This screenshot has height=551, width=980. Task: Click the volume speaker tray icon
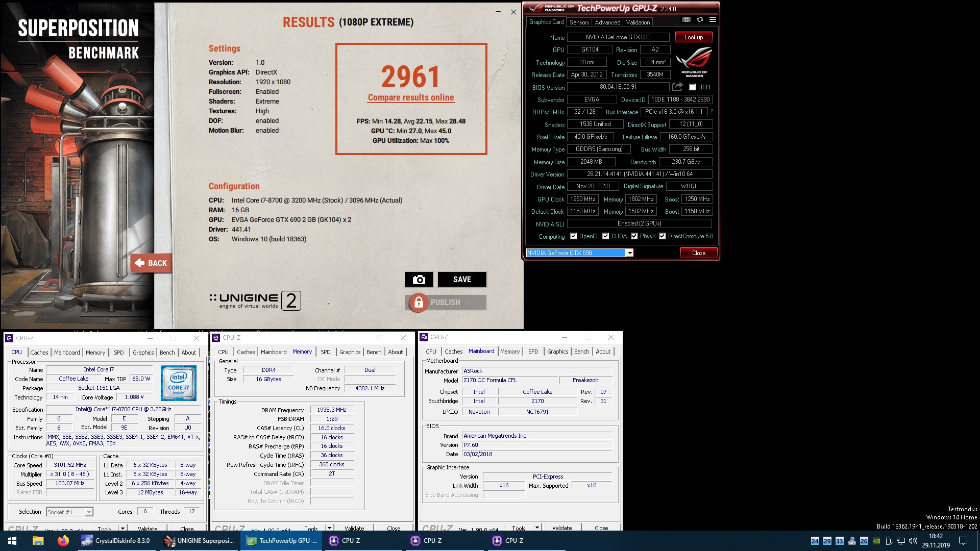point(913,541)
